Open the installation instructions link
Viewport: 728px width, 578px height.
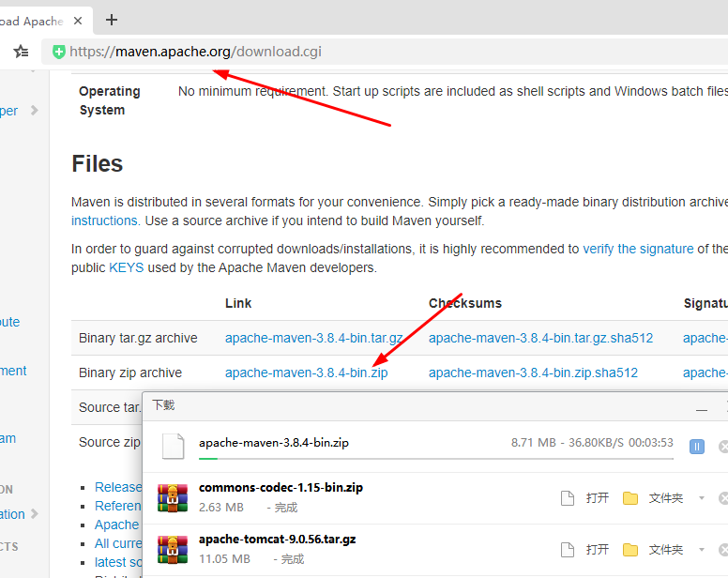click(x=105, y=221)
